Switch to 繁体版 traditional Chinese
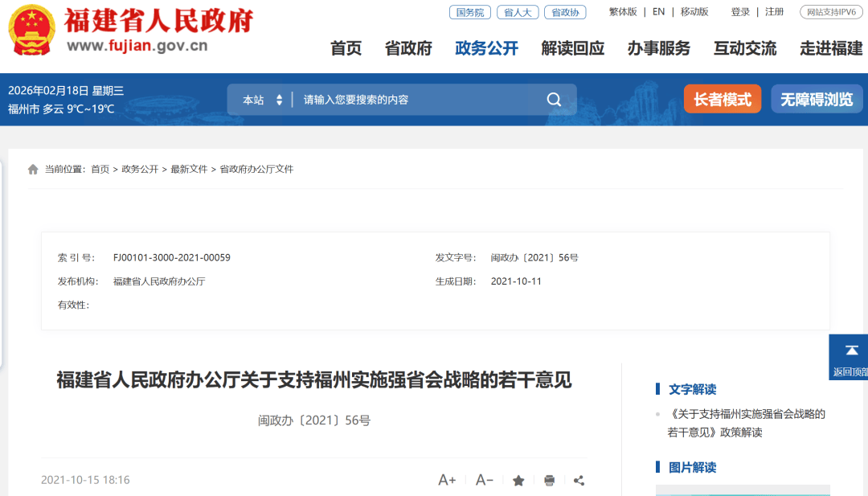The height and width of the screenshot is (496, 868). pos(623,12)
